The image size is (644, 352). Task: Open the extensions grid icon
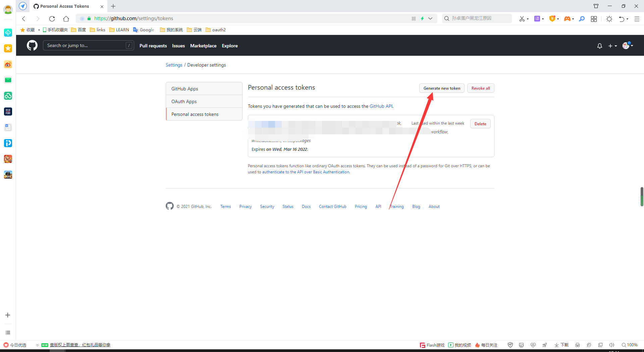coord(594,19)
